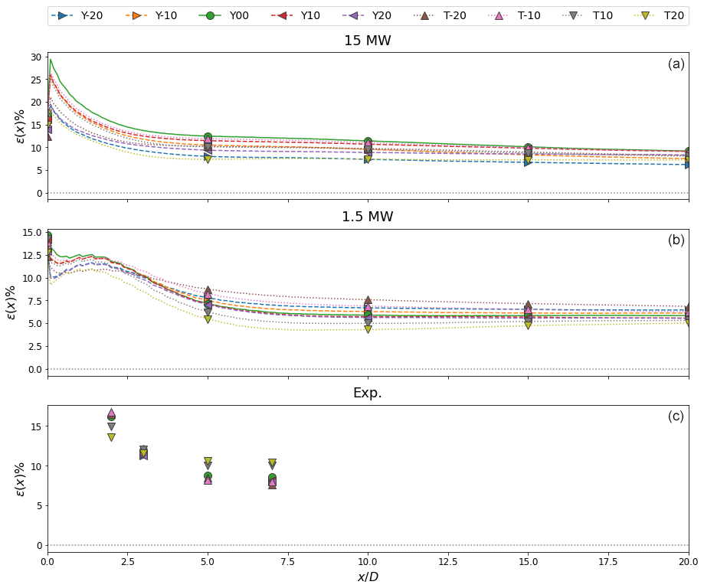Click the Y-10 orange triangle legend marker
704x588 pixels.
(x=137, y=15)
